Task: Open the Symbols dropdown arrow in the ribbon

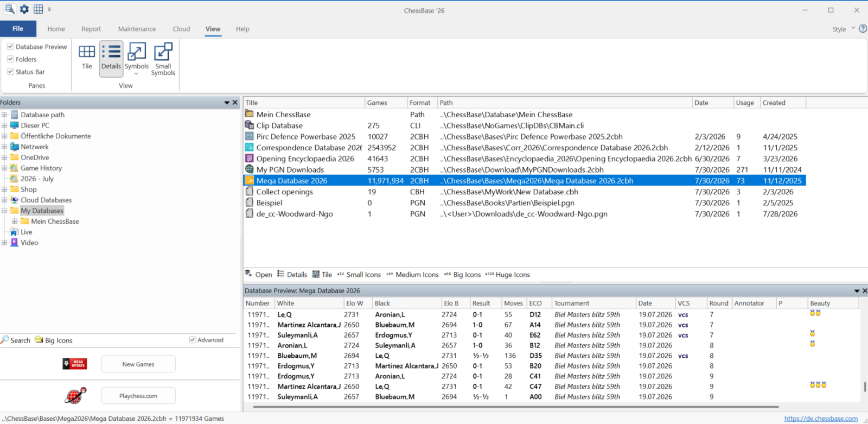Action: pos(137,73)
